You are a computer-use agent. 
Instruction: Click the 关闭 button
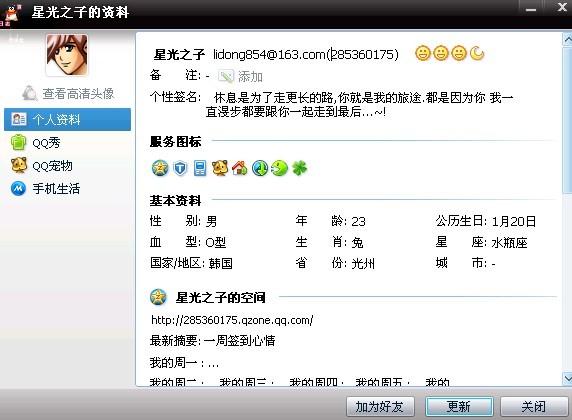534,406
